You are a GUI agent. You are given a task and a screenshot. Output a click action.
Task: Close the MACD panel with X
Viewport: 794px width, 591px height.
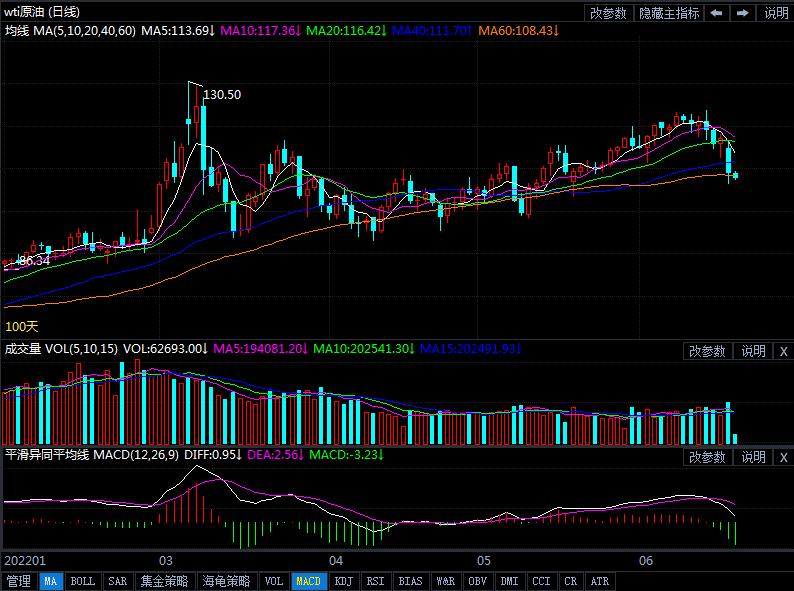click(783, 457)
